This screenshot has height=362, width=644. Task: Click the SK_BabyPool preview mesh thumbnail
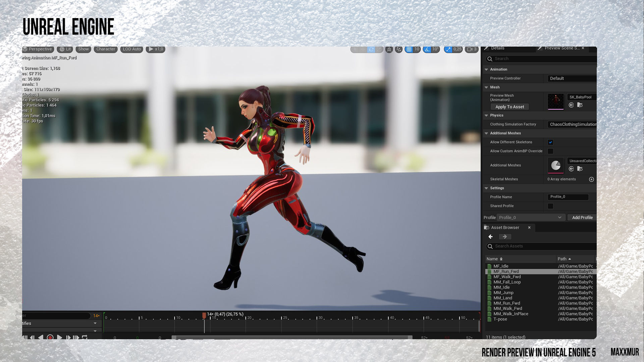(x=556, y=102)
